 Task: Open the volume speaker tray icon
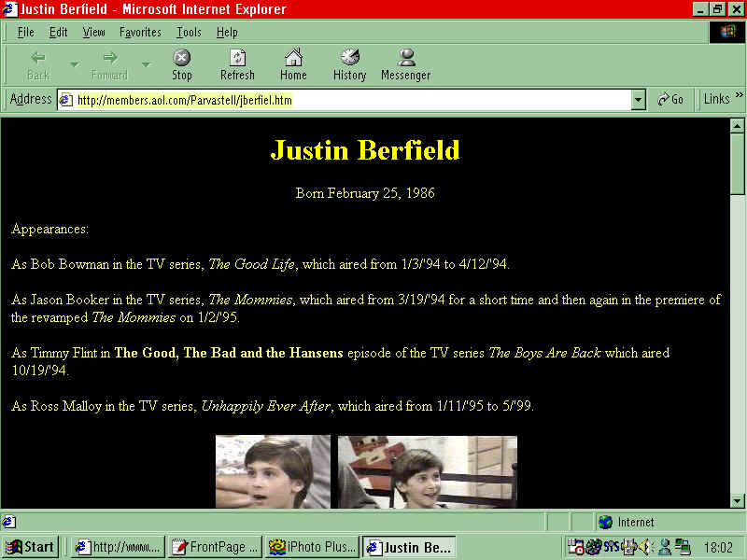click(644, 547)
